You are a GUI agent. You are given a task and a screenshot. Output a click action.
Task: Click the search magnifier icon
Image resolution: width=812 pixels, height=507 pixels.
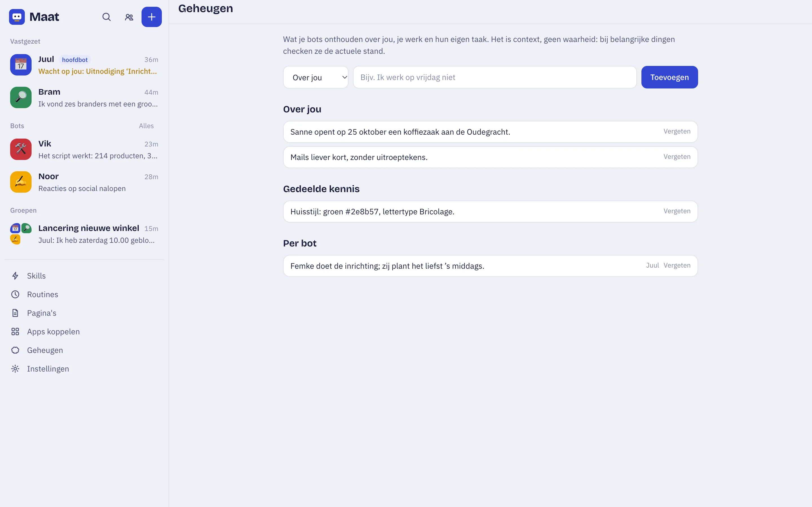(x=106, y=17)
